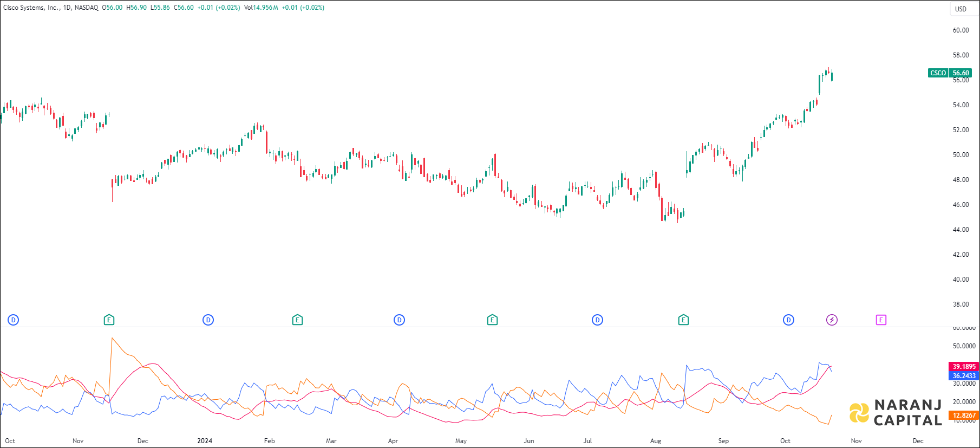This screenshot has height=448, width=980.
Task: Click the 2024 label on the time axis
Action: coord(205,441)
